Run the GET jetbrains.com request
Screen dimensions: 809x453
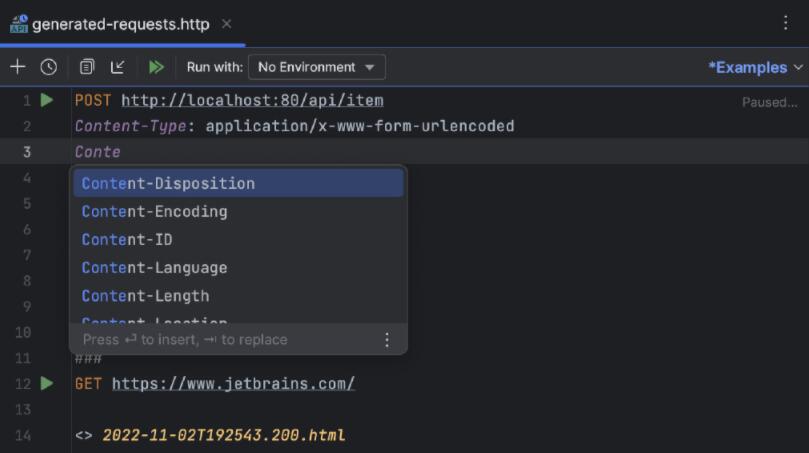47,383
